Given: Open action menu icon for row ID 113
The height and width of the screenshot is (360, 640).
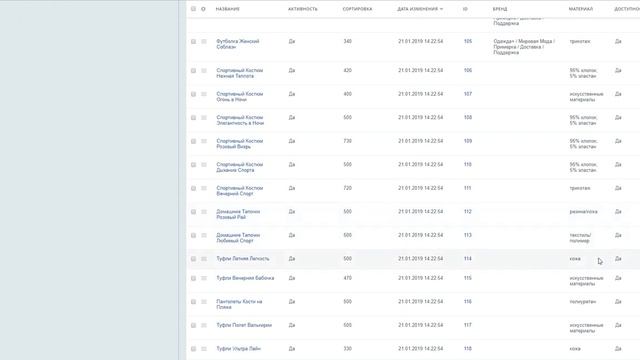Looking at the screenshot, I should (204, 236).
